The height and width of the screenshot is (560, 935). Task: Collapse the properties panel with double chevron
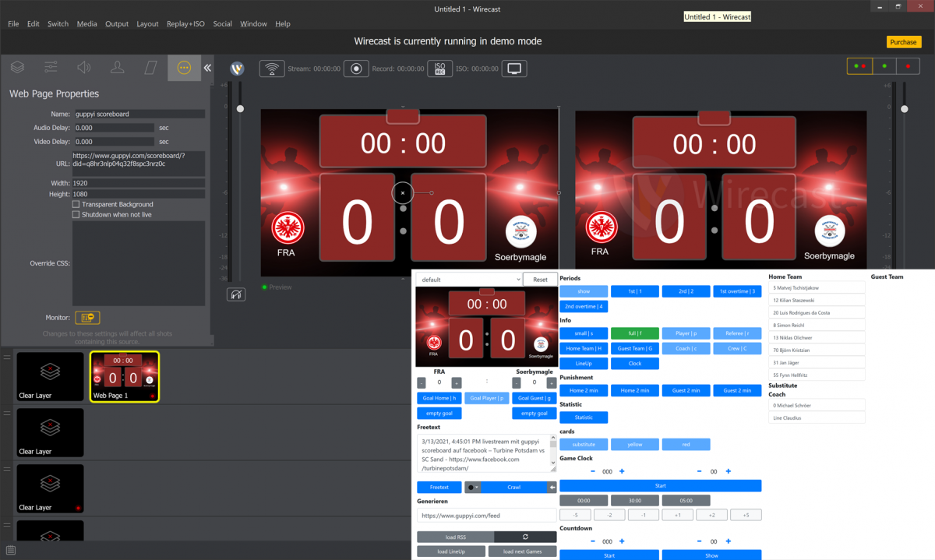(x=207, y=68)
